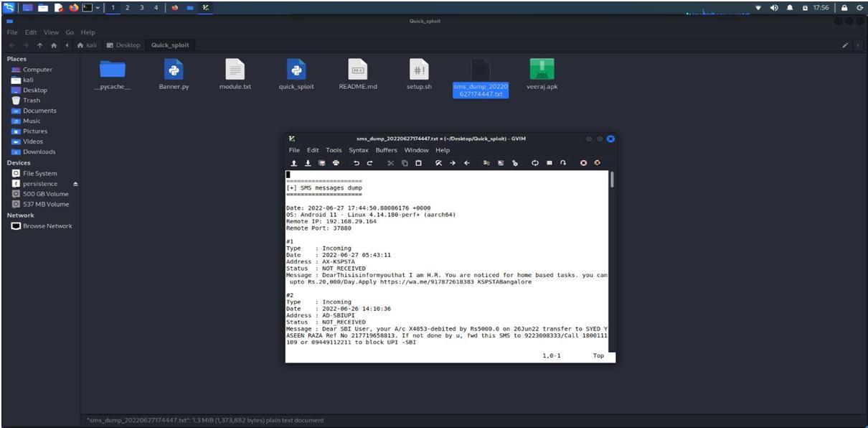Screen dimensions: 868x428
Task: Click the Save Session icon in GVIM toolbar
Action: tap(501, 163)
